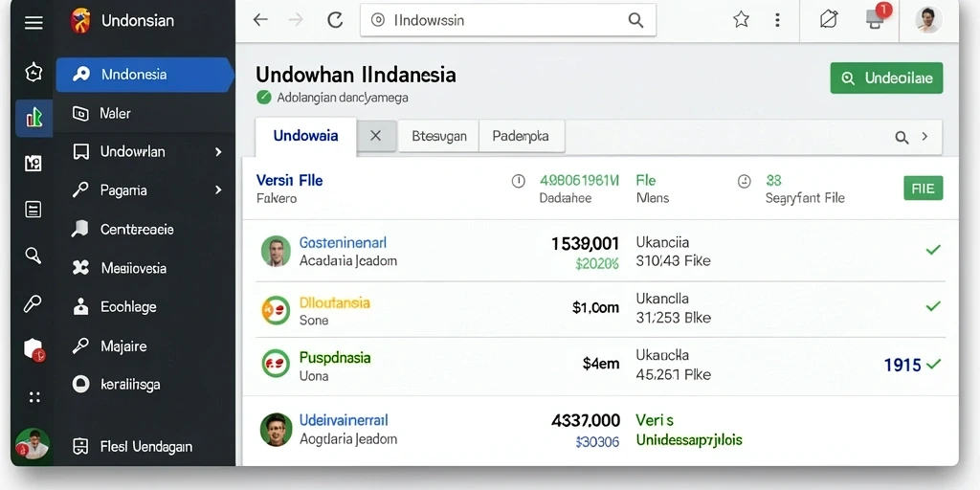Click the green Undeoilaie button
This screenshot has height=490, width=980.
click(x=886, y=78)
